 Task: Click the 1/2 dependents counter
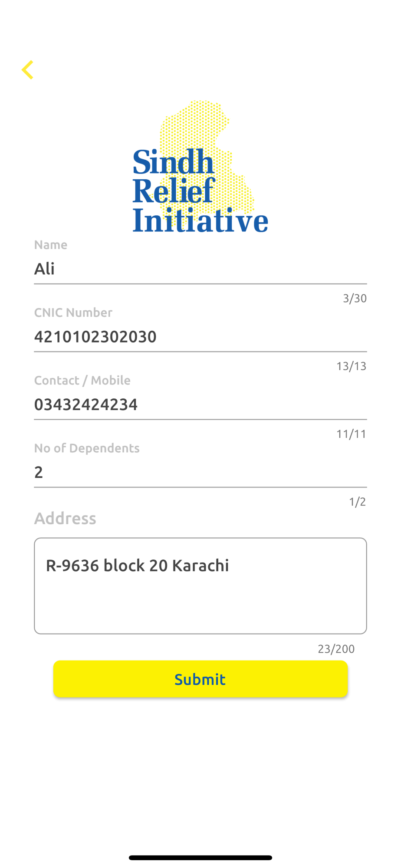[357, 502]
